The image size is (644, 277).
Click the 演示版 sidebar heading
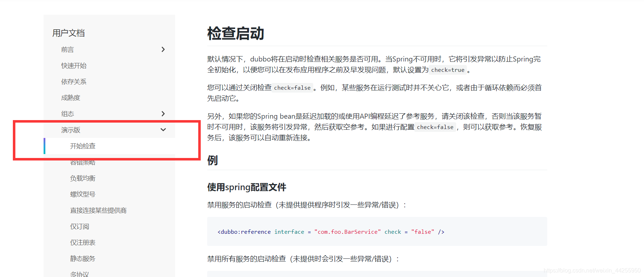pyautogui.click(x=71, y=130)
